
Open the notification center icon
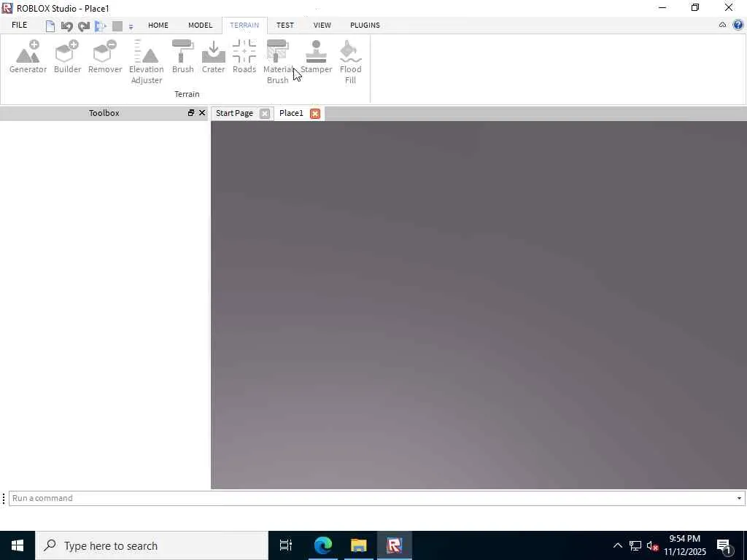tap(724, 545)
